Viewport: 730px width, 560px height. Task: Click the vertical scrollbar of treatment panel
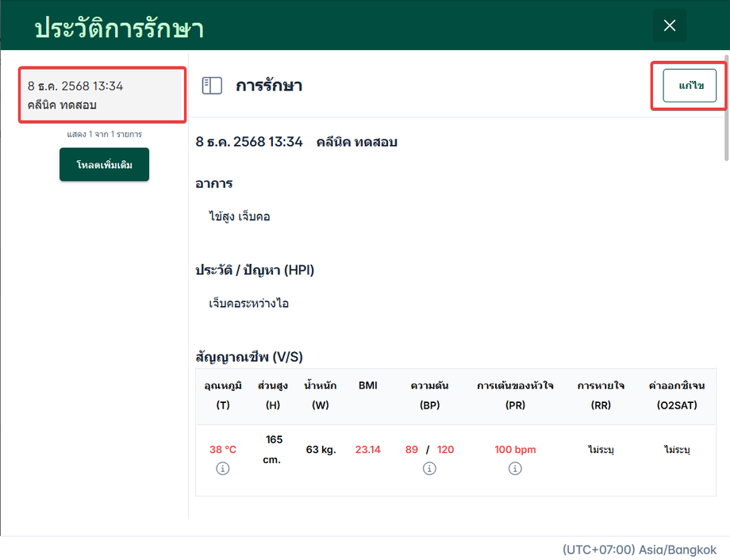pos(726,109)
